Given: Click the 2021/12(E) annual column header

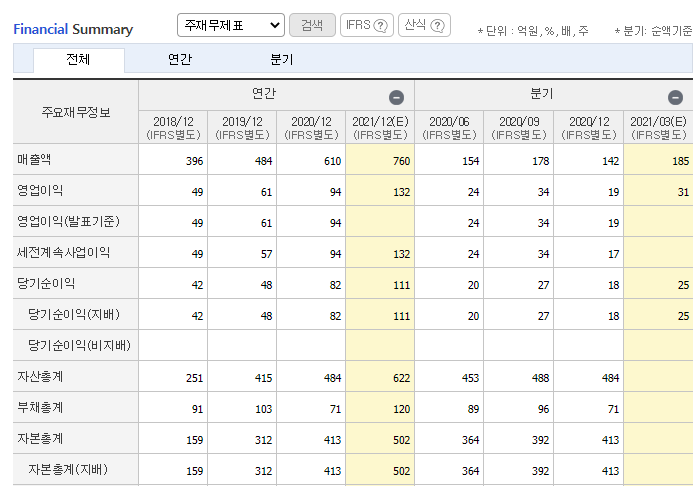Looking at the screenshot, I should click(380, 128).
